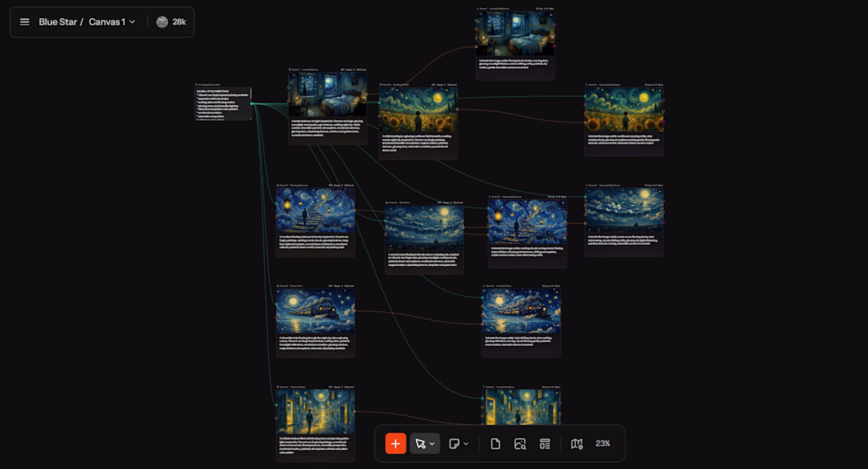The height and width of the screenshot is (469, 868).
Task: Open the 23% zoom level control
Action: point(603,444)
